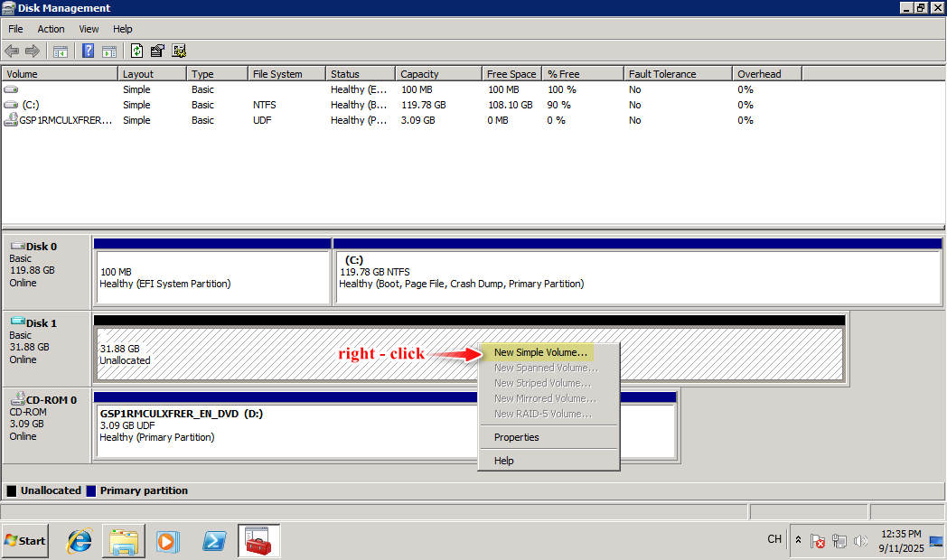Open the View menu
The width and height of the screenshot is (947, 560).
coord(89,29)
